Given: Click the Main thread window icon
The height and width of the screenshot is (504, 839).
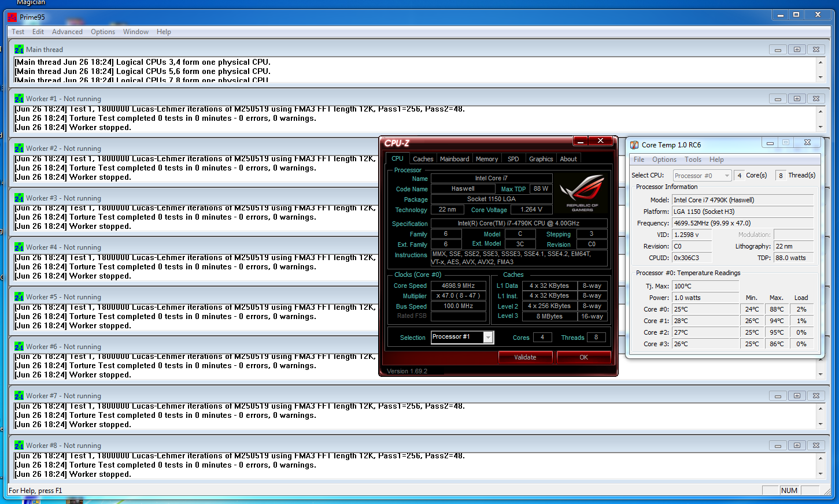Looking at the screenshot, I should coord(19,50).
